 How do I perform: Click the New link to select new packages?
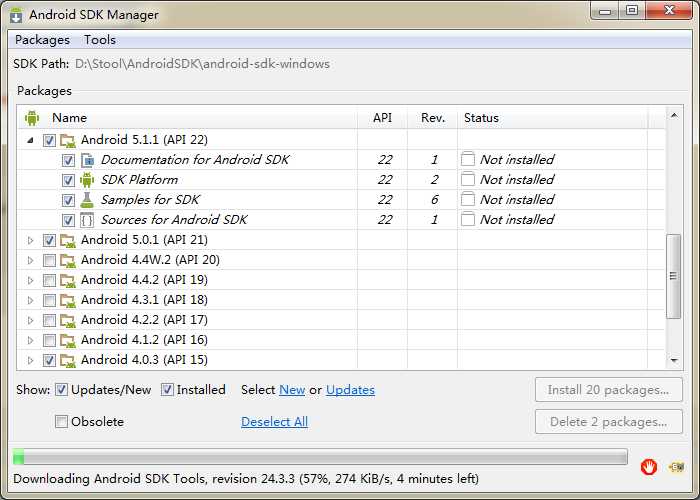(x=292, y=390)
